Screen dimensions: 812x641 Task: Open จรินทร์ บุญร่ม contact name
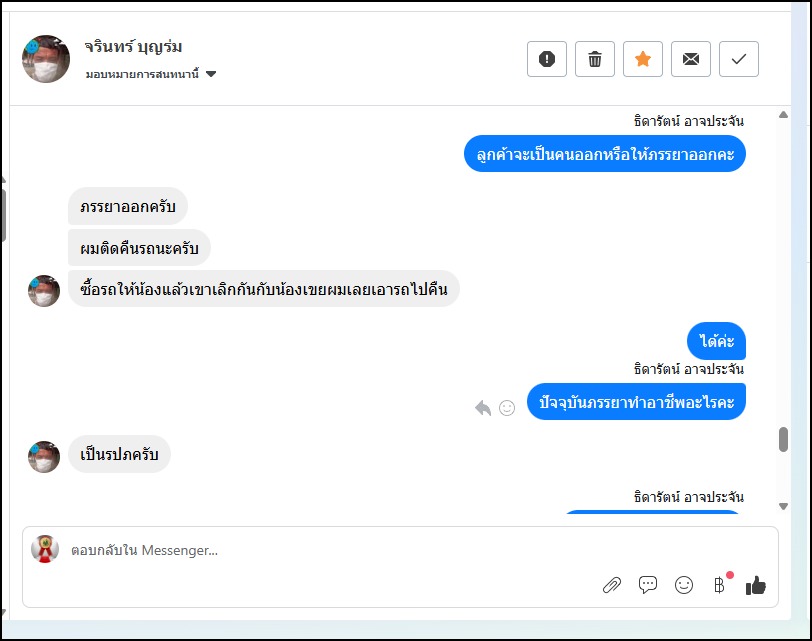coord(134,47)
